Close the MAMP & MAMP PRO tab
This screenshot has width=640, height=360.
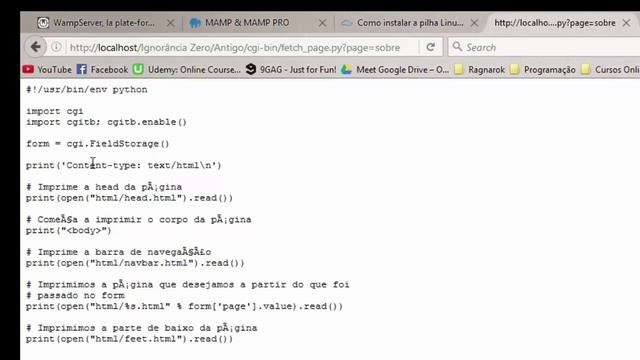[x=322, y=23]
